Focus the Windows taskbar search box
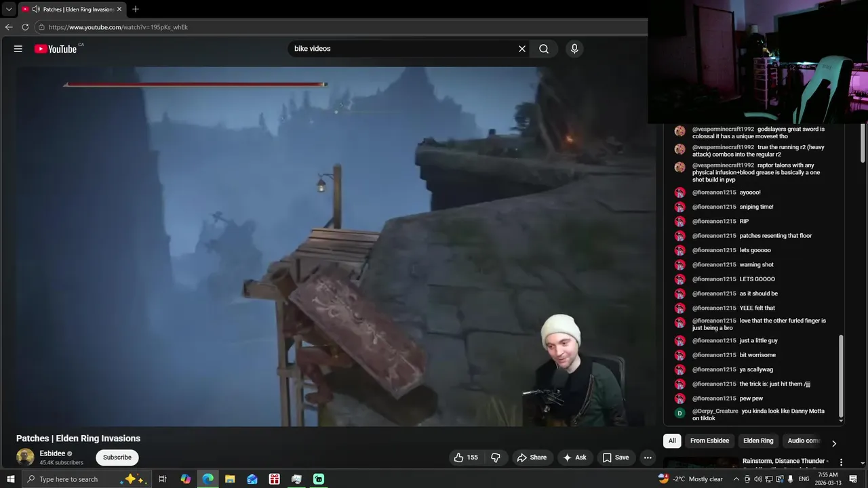 pos(85,479)
